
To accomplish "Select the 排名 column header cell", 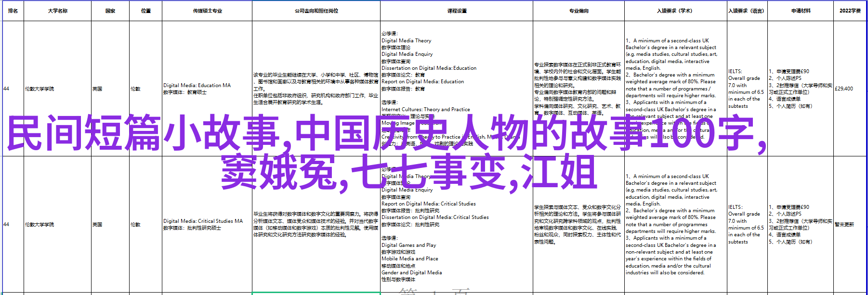I will pyautogui.click(x=13, y=11).
